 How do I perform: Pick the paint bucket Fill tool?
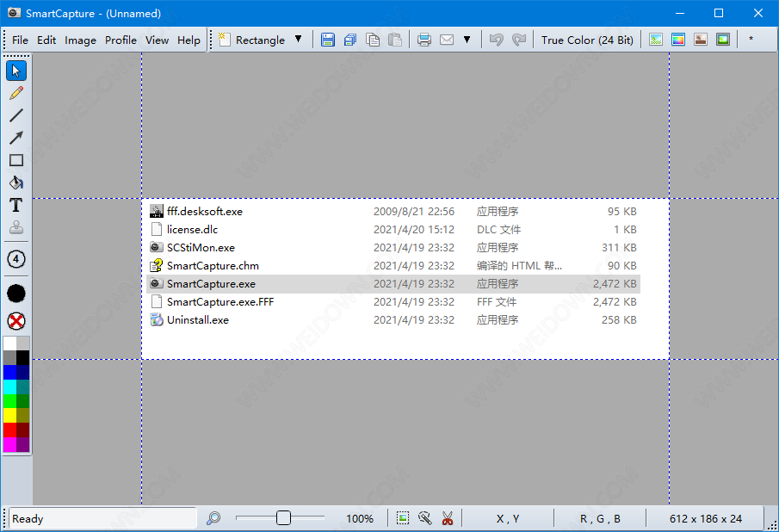16,182
